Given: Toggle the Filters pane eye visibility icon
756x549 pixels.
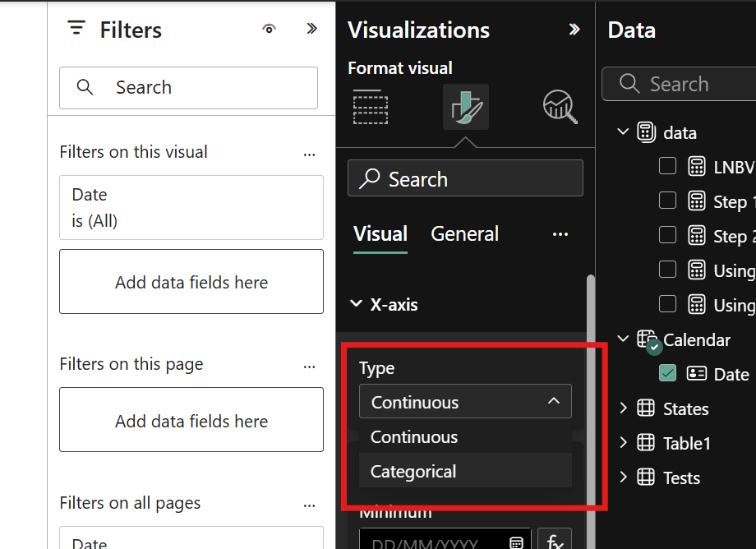Looking at the screenshot, I should coord(269,30).
